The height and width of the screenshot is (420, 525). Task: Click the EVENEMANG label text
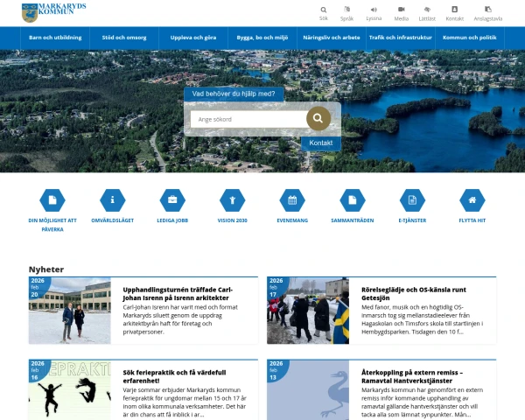[292, 220]
